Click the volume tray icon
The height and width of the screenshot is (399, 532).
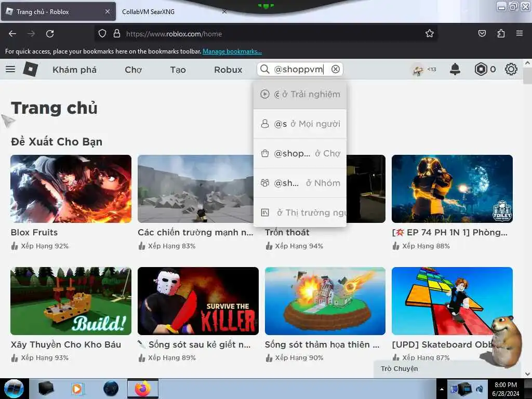(x=480, y=389)
